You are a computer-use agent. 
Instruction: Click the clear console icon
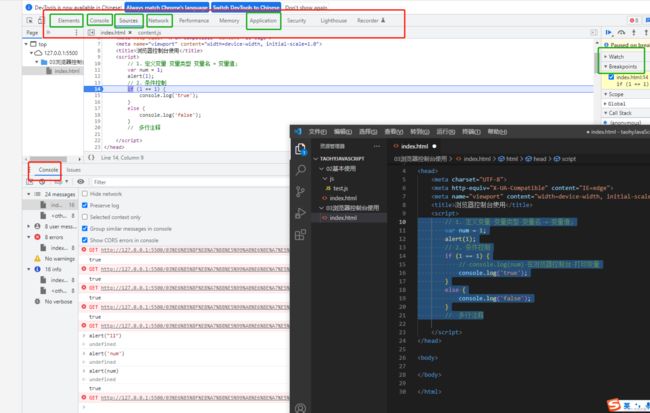(x=42, y=182)
